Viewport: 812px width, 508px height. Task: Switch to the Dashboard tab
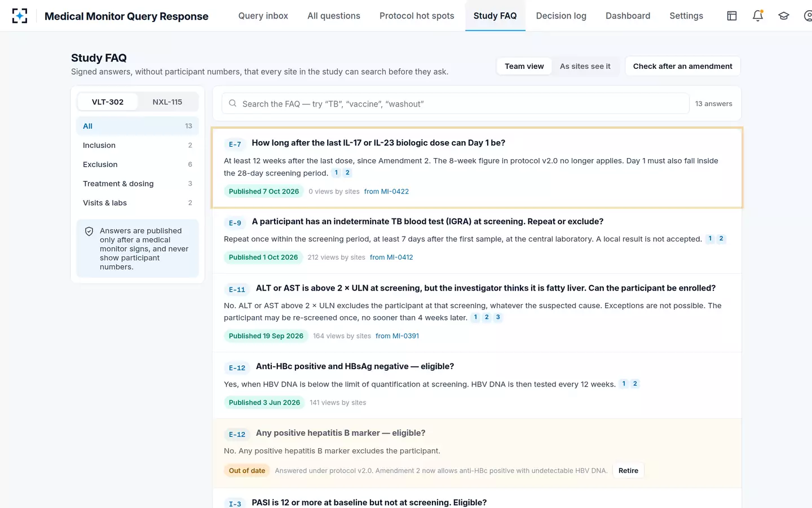628,16
